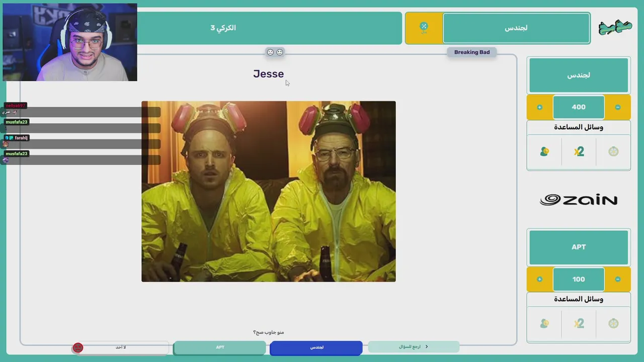Use the circular wheel helper icon for APT
The width and height of the screenshot is (644, 362).
[x=613, y=323]
